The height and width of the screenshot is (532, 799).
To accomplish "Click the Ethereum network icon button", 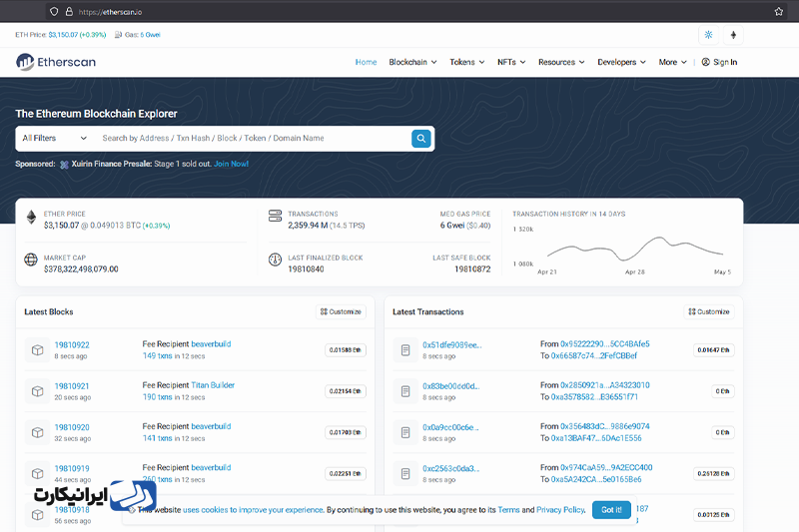I will (733, 35).
